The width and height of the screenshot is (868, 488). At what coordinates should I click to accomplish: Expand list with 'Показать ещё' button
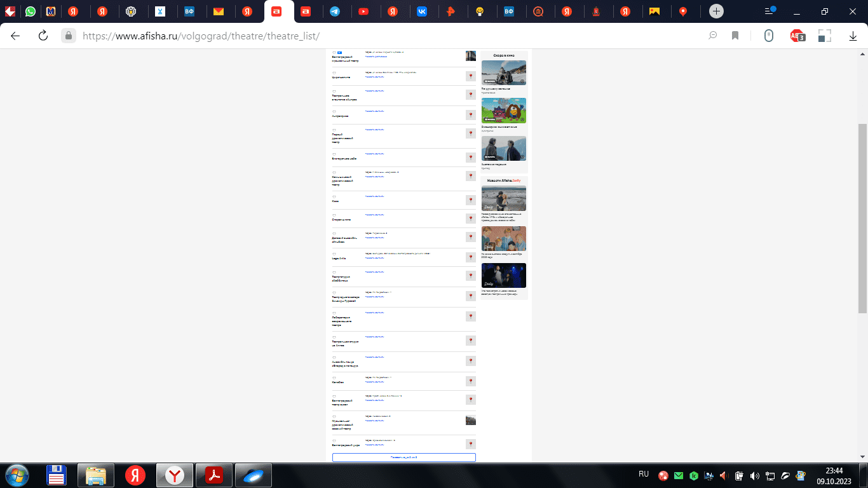[403, 457]
